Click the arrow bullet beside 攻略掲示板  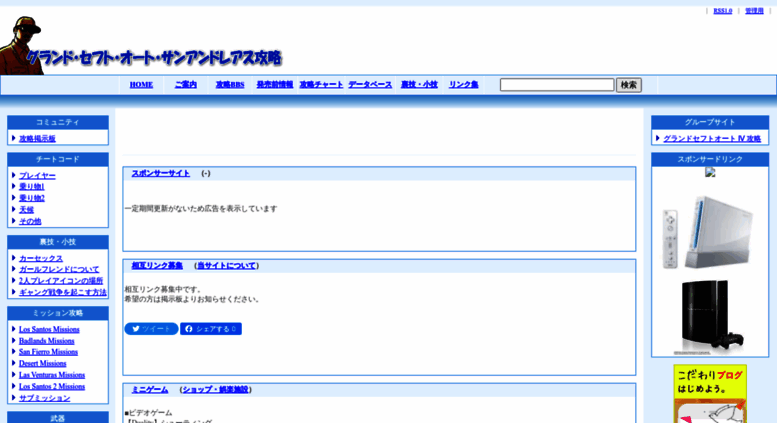pyautogui.click(x=14, y=138)
